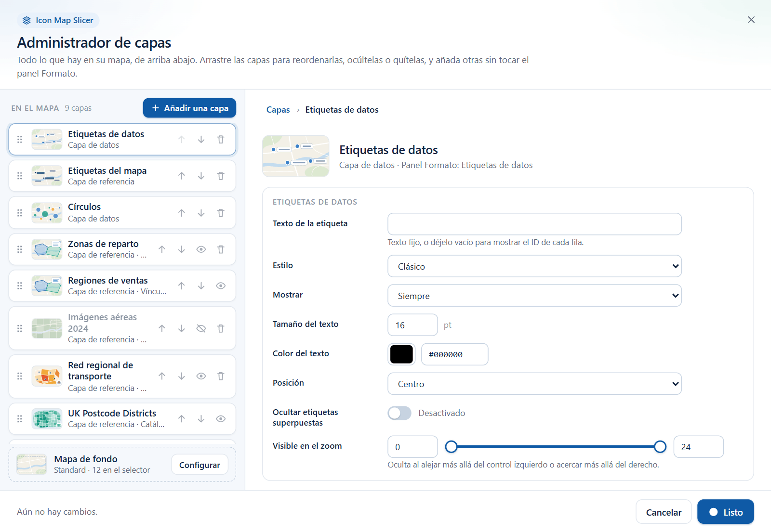The image size is (771, 532).
Task: Hide the UK Postcode Districts layer
Action: (x=221, y=419)
